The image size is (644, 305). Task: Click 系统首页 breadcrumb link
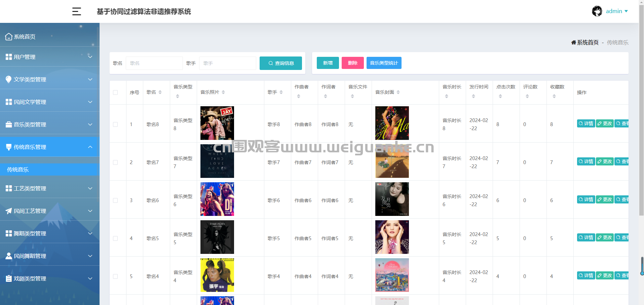[588, 42]
